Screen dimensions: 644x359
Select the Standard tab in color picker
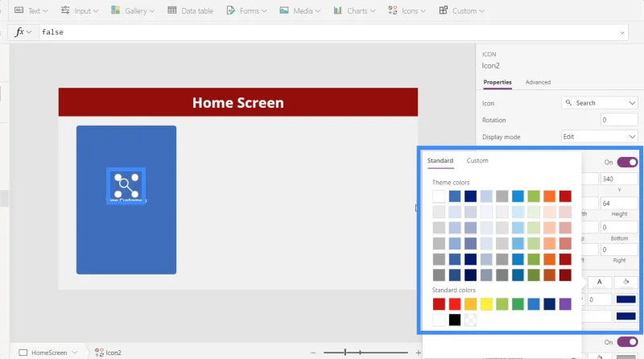440,161
